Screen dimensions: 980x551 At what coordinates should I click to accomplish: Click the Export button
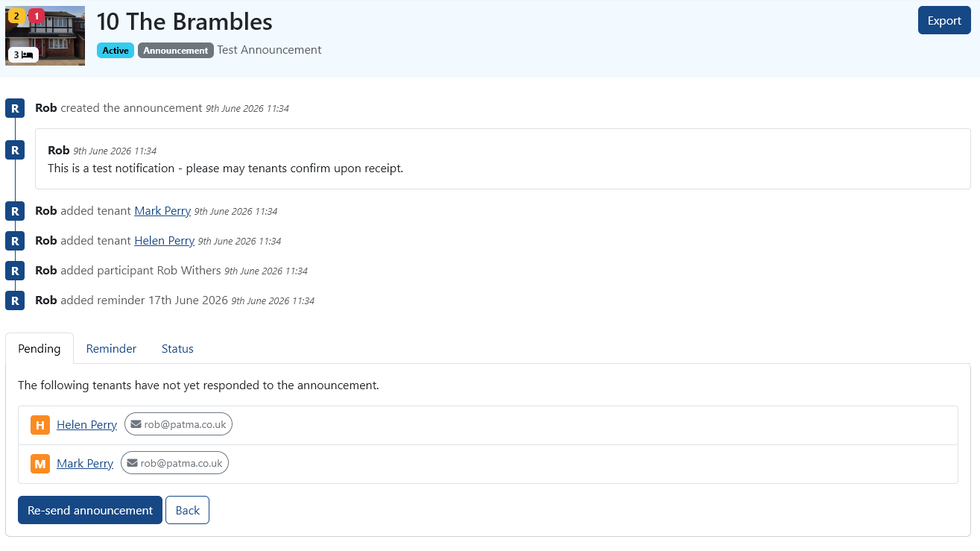click(944, 20)
